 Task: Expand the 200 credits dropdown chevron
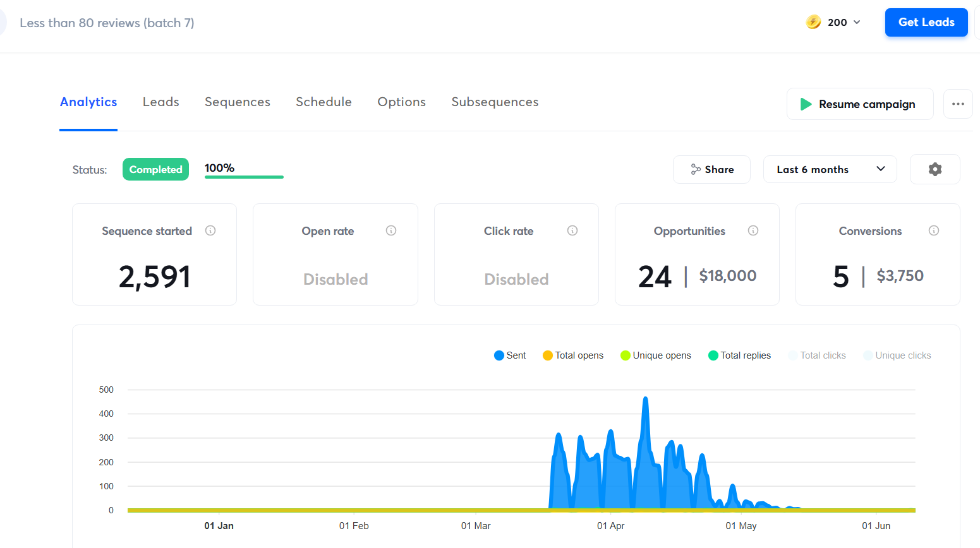click(857, 22)
